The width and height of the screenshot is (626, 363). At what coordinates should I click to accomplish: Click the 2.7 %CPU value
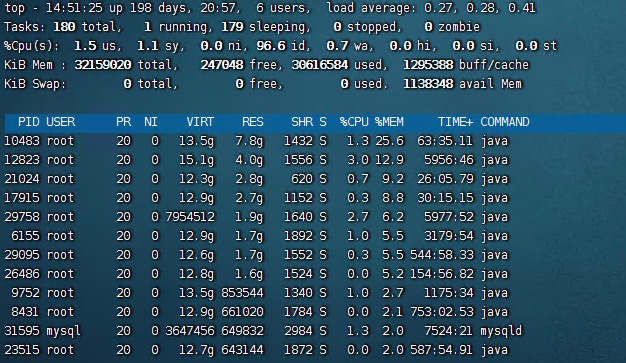pyautogui.click(x=358, y=216)
